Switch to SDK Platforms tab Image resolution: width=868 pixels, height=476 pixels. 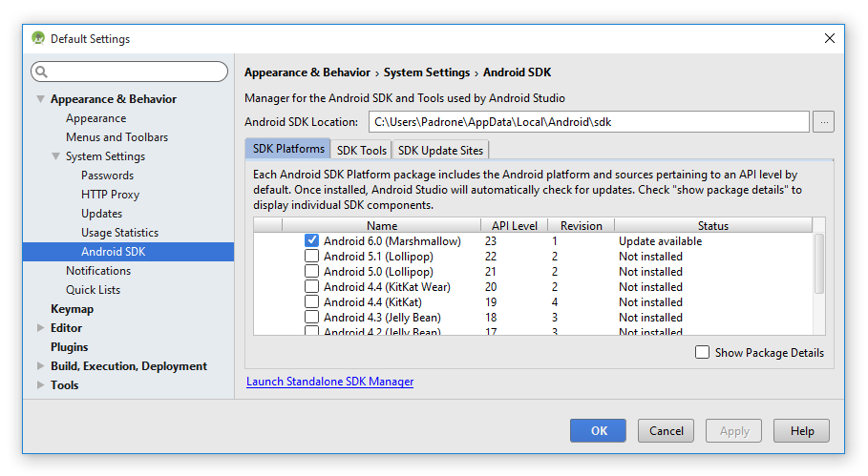288,149
